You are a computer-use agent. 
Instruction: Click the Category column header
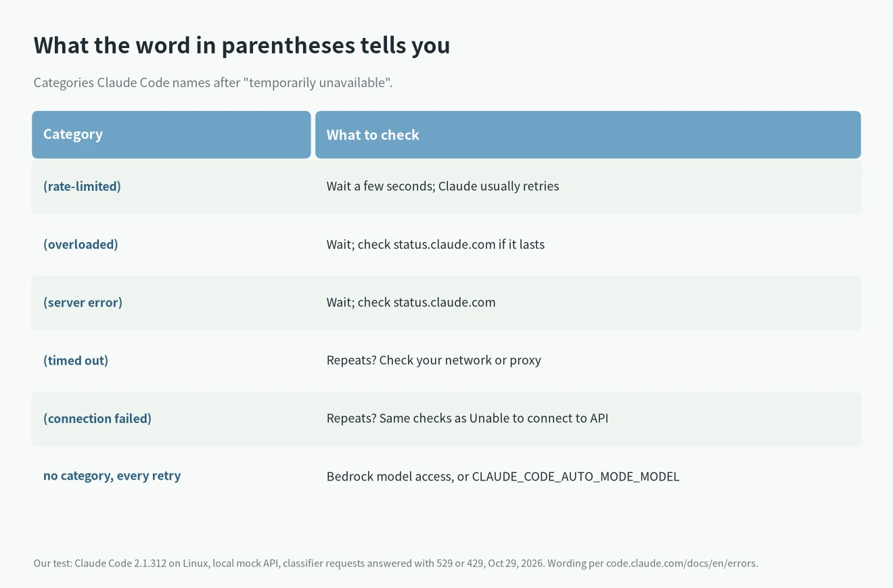coord(171,135)
